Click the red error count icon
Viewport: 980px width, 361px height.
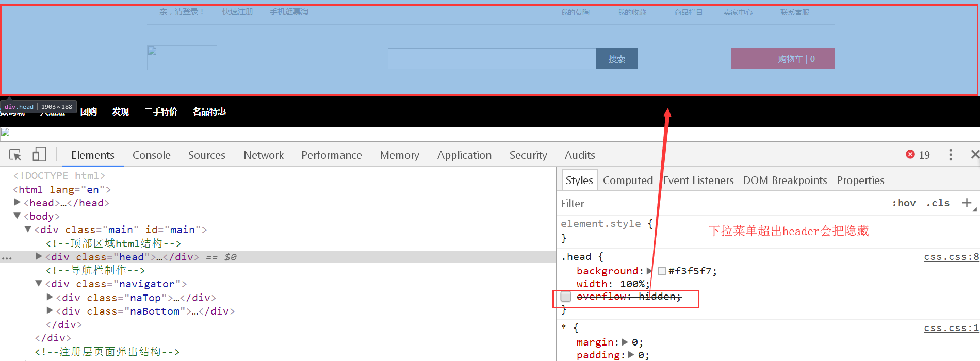[910, 155]
